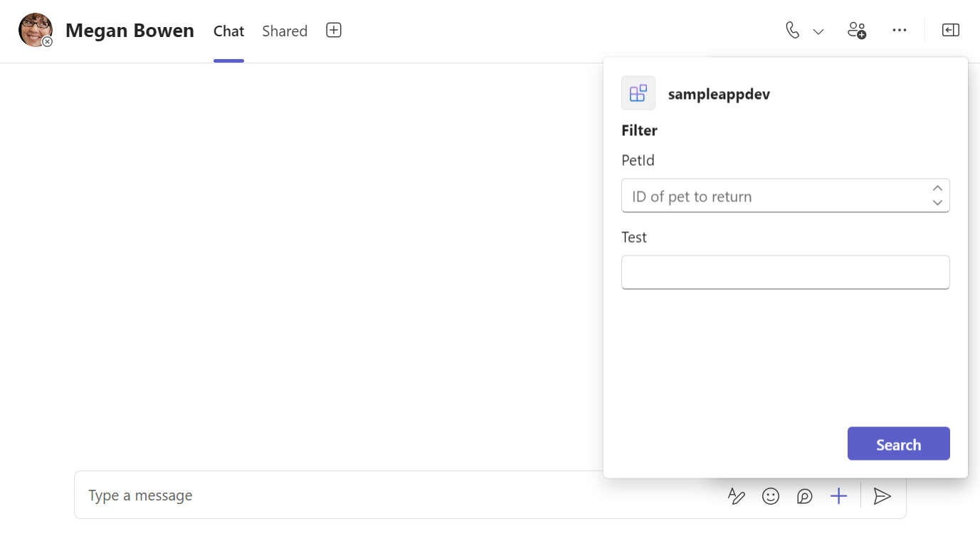Open the call options dropdown chevron

click(818, 31)
